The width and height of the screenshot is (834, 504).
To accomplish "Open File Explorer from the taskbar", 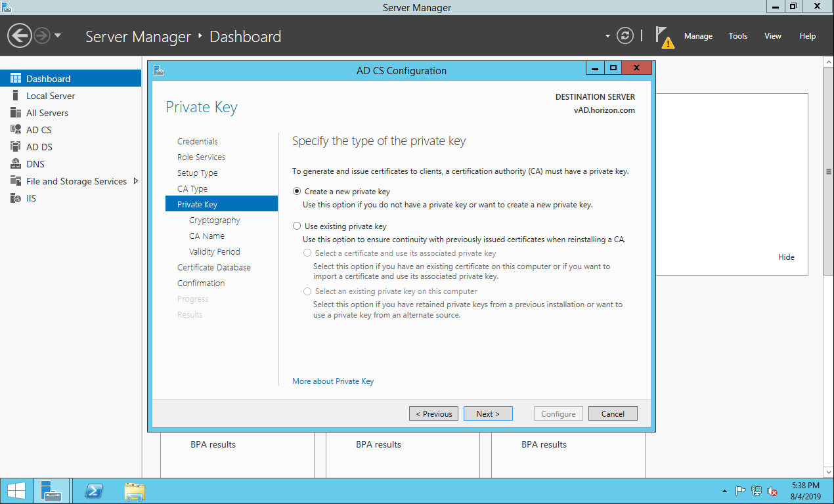I will coord(135,491).
